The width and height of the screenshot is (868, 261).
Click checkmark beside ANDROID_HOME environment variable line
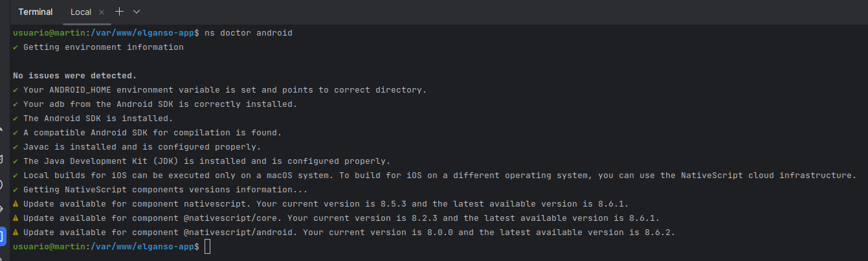tap(16, 90)
